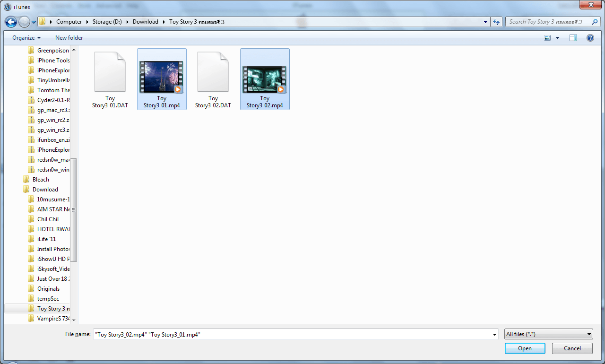605x364 pixels.
Task: Expand the arrow after the Storage (D:) breadcrumb
Action: (129, 22)
